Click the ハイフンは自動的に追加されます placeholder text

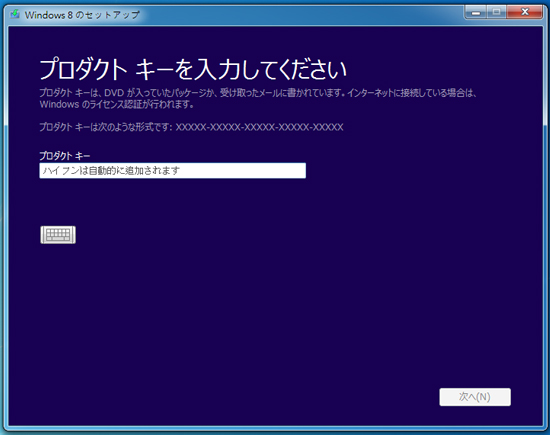point(111,170)
